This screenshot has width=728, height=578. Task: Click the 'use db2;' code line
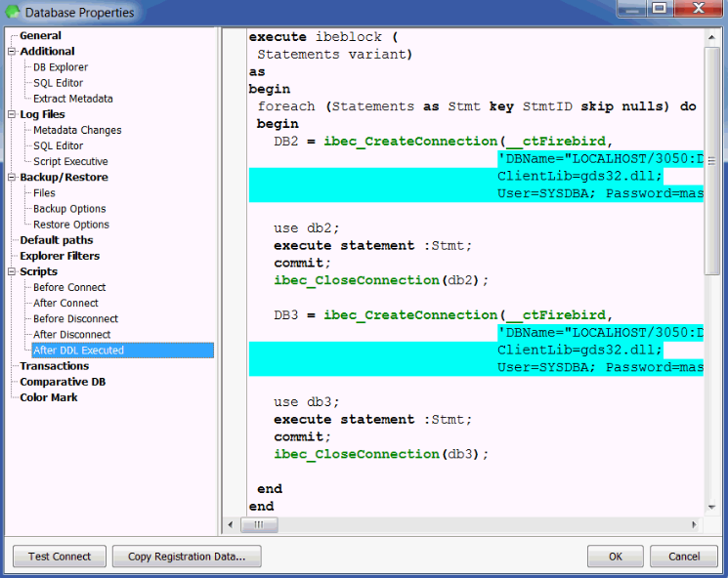307,228
